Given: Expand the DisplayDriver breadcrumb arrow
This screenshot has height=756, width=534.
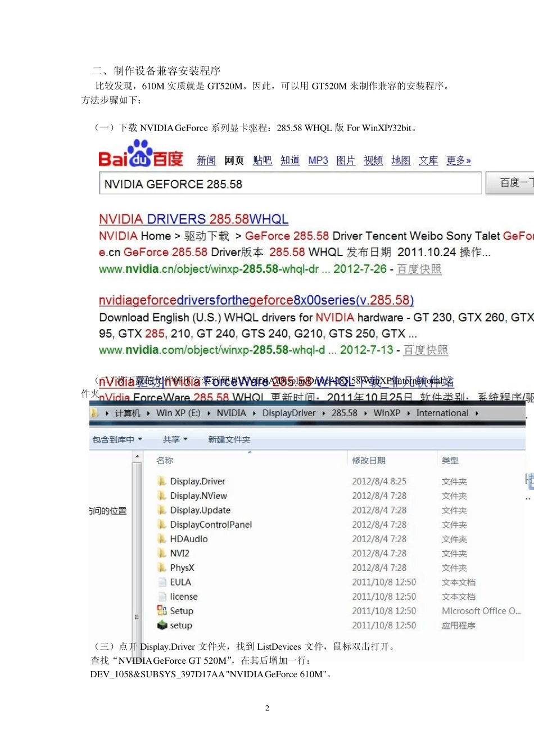Looking at the screenshot, I should [324, 413].
